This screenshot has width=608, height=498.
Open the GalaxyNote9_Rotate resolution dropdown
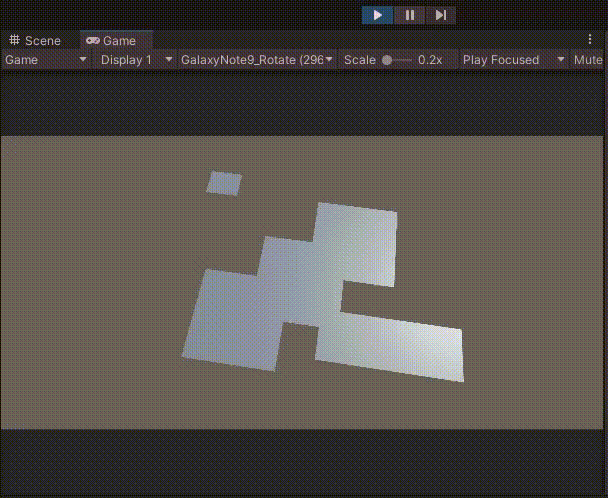[257, 60]
